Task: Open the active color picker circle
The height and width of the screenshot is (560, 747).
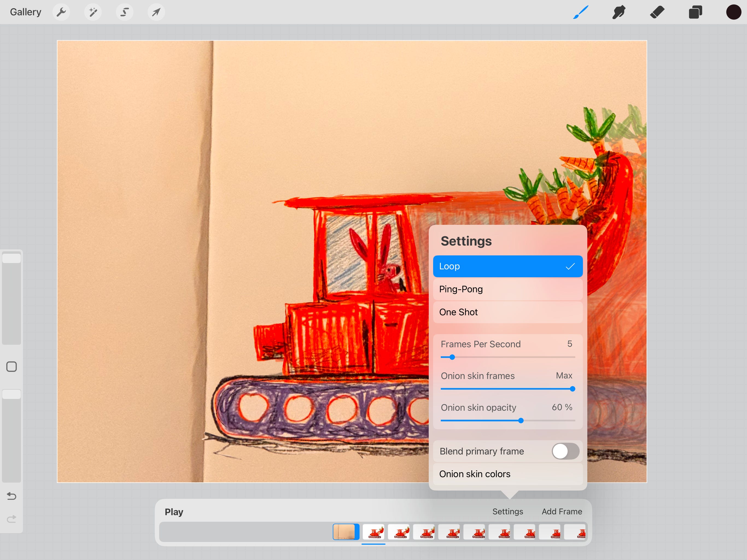Action: tap(733, 12)
